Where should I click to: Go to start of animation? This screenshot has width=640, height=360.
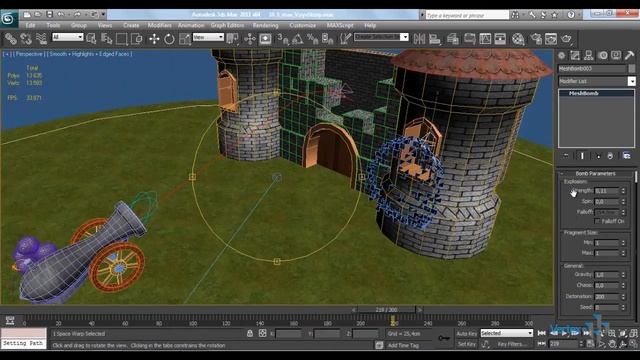pos(542,333)
